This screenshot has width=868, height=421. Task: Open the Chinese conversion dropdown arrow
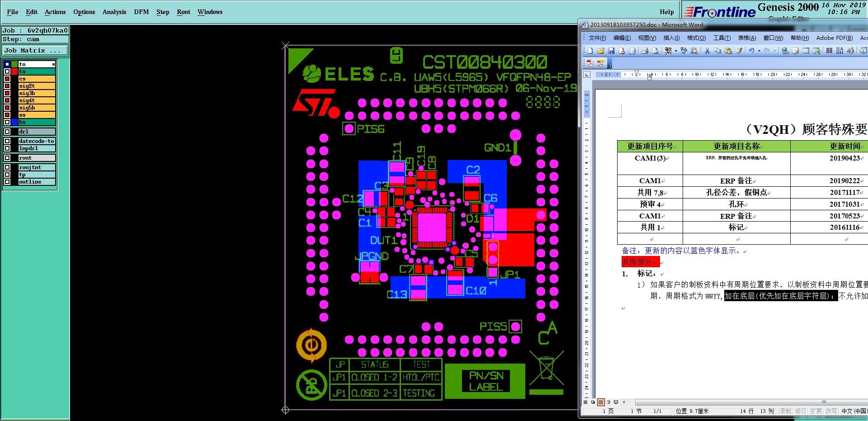tap(676, 51)
